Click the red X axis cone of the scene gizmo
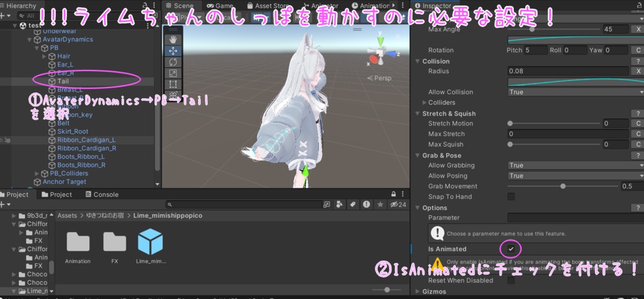644x299 pixels. coord(374,59)
